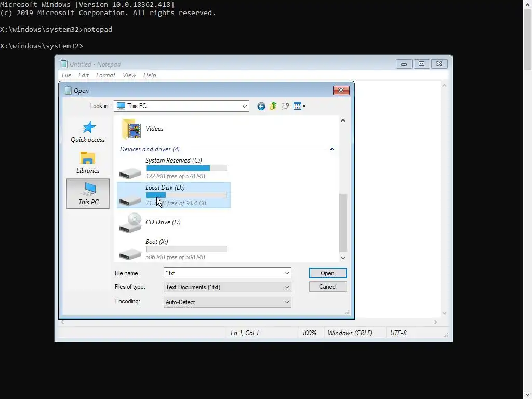
Task: Click the Open dialog title icon
Action: [x=68, y=90]
